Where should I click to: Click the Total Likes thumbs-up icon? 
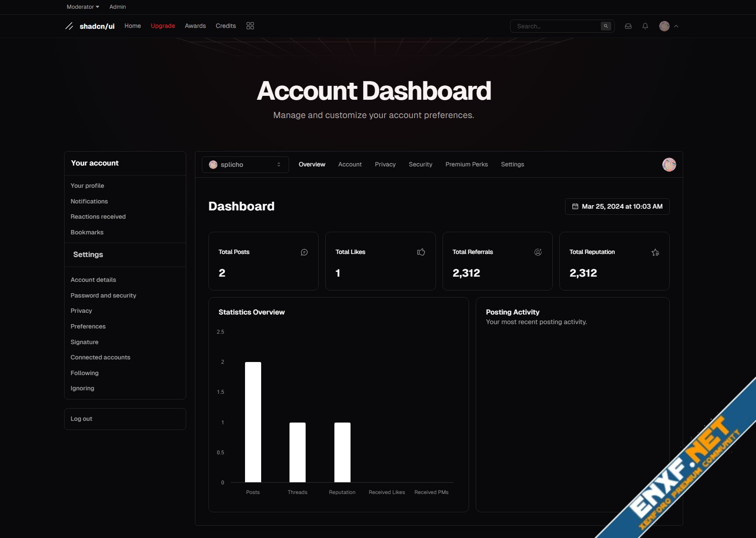pyautogui.click(x=421, y=252)
